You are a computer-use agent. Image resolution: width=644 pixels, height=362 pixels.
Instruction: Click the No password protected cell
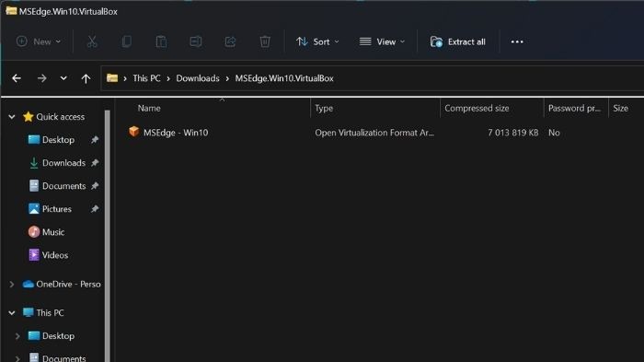click(554, 133)
